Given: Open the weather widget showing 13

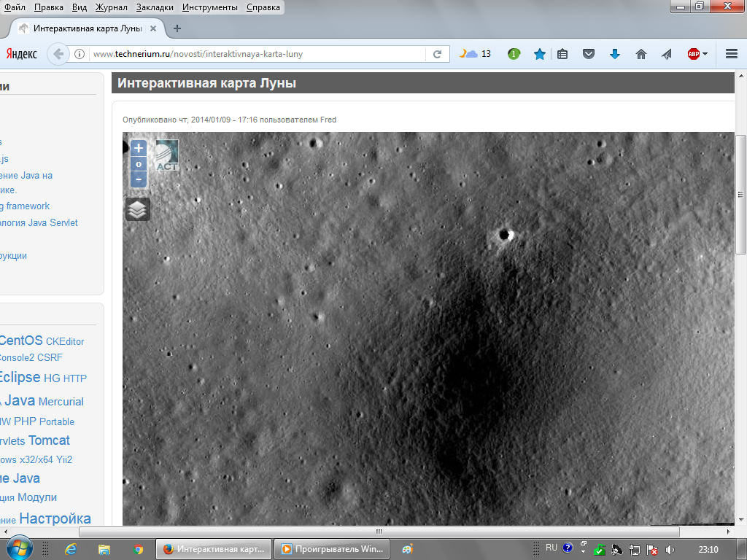Looking at the screenshot, I should click(x=475, y=54).
